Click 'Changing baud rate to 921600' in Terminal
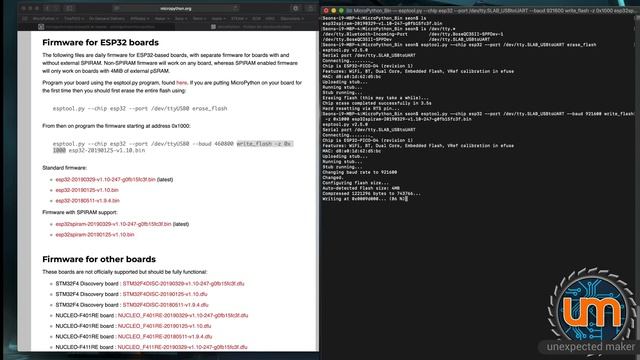Image resolution: width=640 pixels, height=360 pixels. [x=360, y=172]
